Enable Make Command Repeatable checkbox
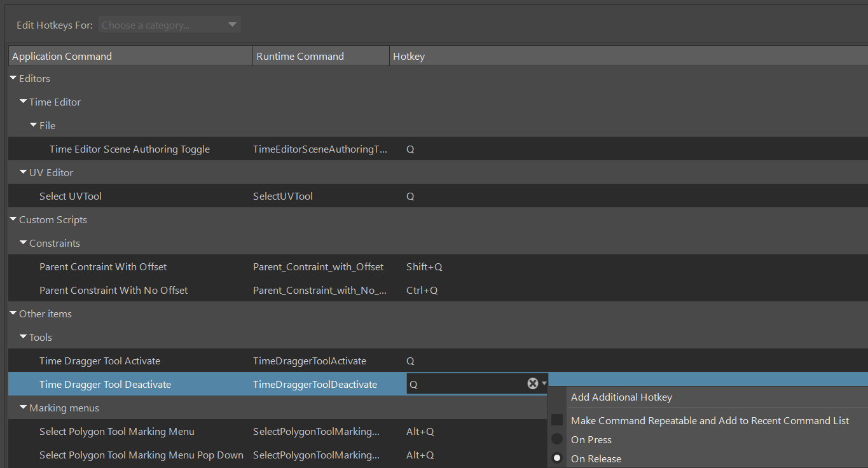The height and width of the screenshot is (468, 868). (x=557, y=420)
